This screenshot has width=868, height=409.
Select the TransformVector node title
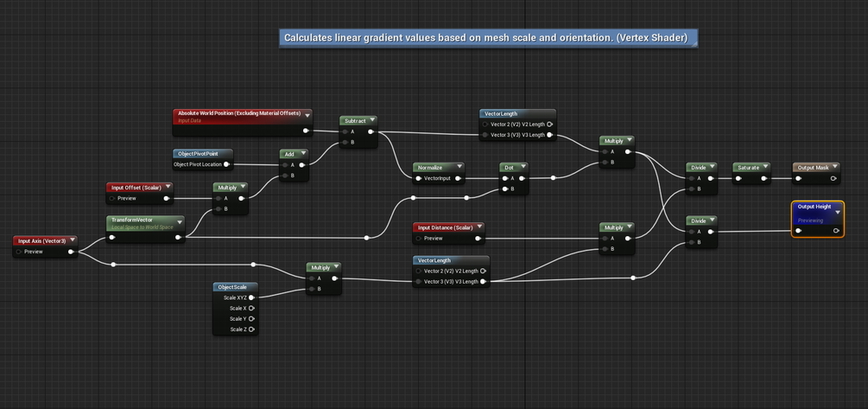[x=132, y=220]
